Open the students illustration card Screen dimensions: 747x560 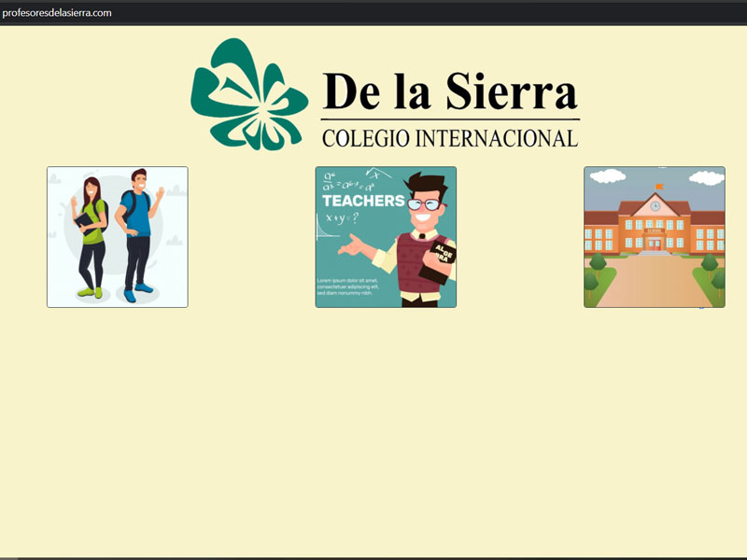tap(118, 237)
